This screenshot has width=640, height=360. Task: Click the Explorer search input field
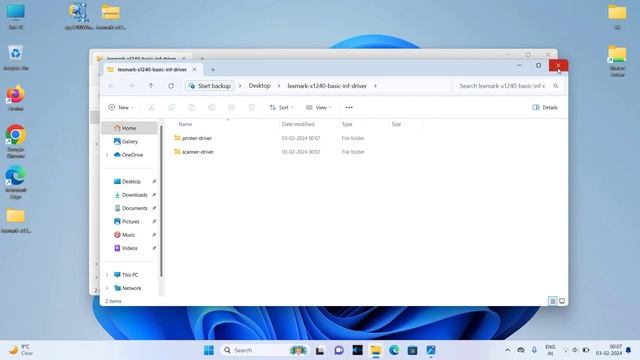[503, 86]
